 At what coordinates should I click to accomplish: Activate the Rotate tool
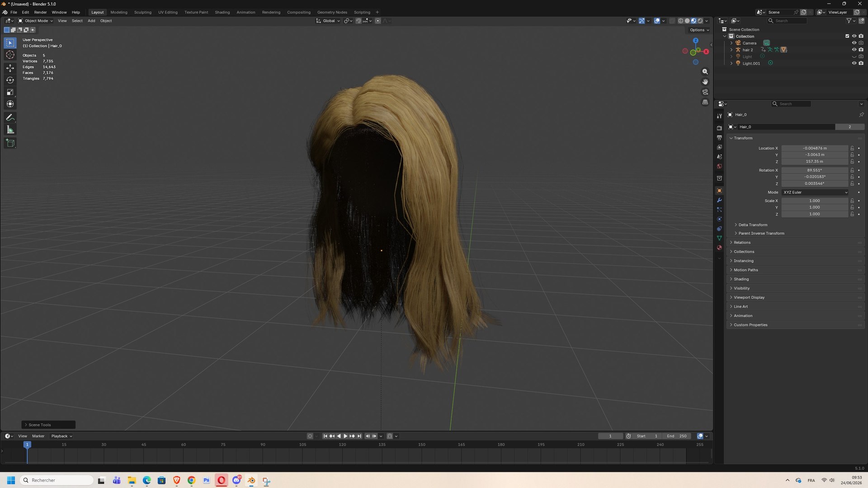10,80
